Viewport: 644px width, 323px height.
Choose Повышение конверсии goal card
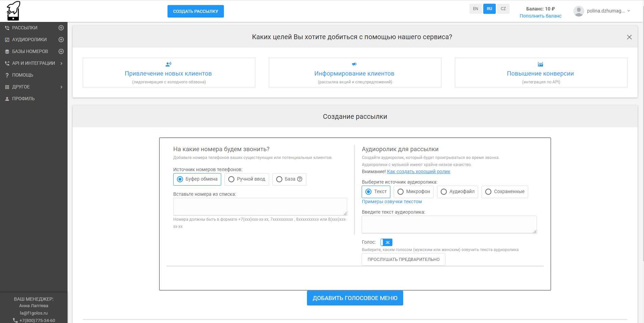tap(541, 73)
